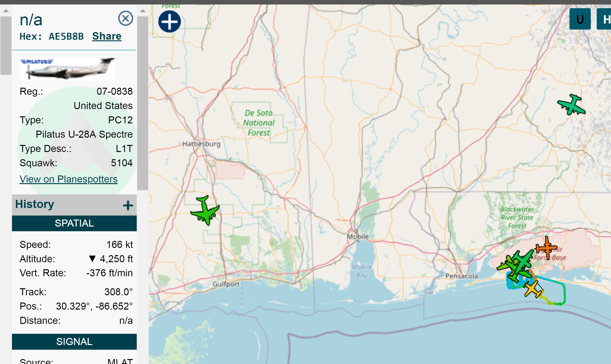Click United States country text
Screen dimensions: 611x364
pyautogui.click(x=103, y=106)
